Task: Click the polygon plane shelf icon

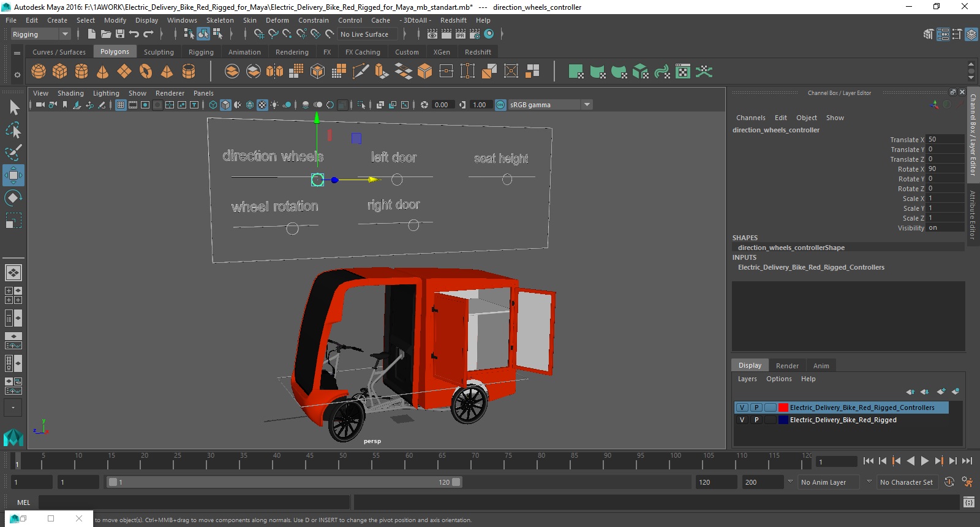Action: pyautogui.click(x=124, y=72)
